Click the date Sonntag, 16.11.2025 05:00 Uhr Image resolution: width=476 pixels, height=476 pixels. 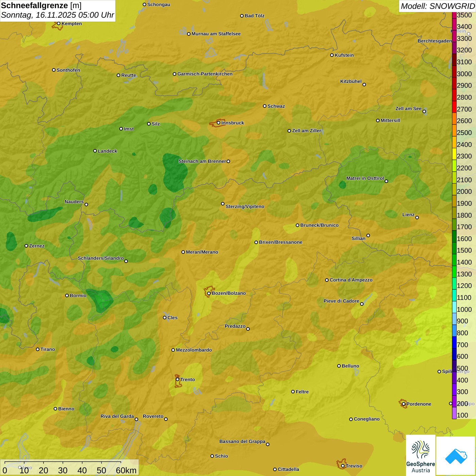coord(57,15)
